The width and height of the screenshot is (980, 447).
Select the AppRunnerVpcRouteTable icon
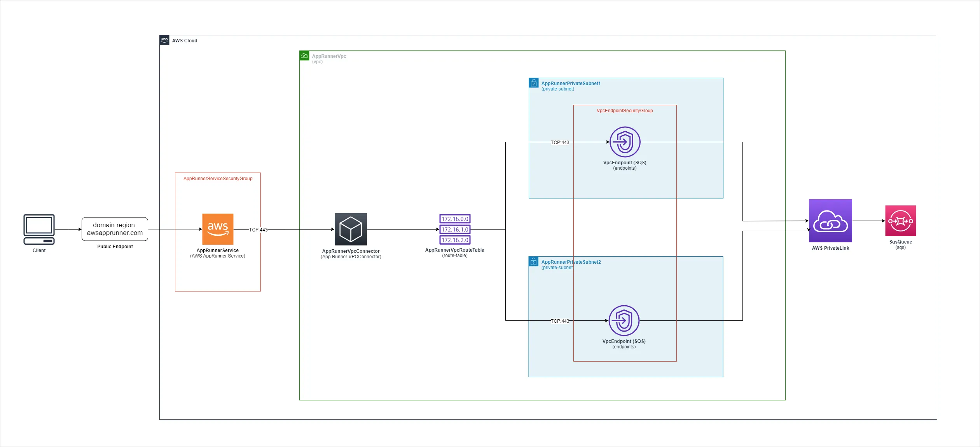[x=455, y=229]
